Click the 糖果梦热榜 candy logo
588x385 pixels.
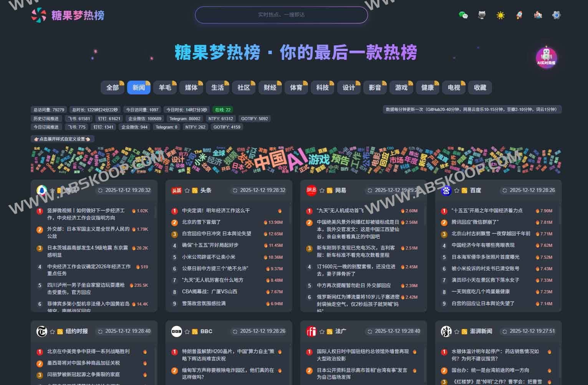click(x=38, y=16)
